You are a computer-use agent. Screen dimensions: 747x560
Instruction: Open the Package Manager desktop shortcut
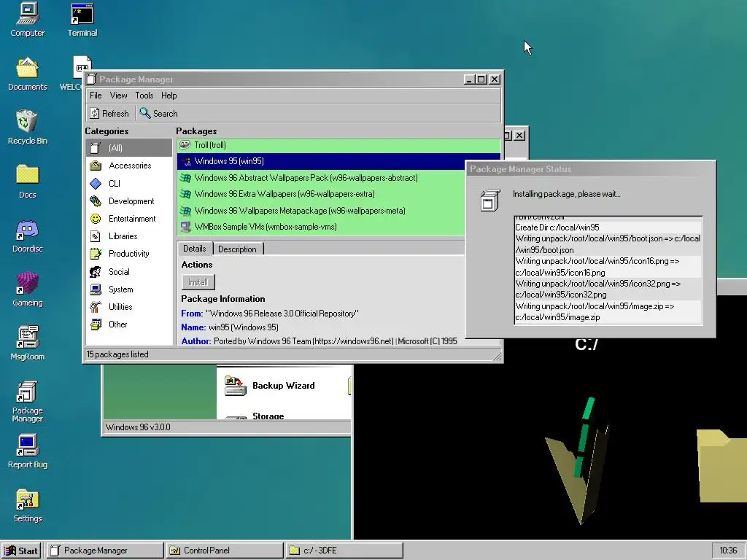(27, 402)
